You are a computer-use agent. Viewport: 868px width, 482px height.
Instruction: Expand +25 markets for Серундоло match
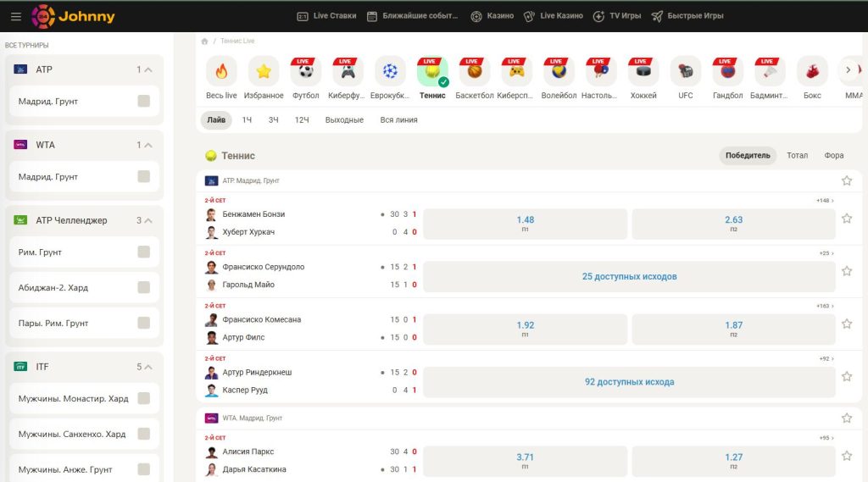click(x=826, y=253)
